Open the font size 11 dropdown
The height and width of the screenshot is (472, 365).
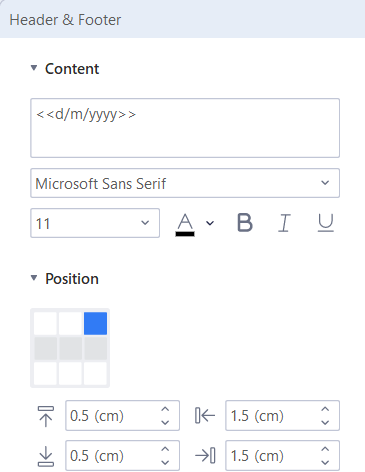tap(95, 223)
